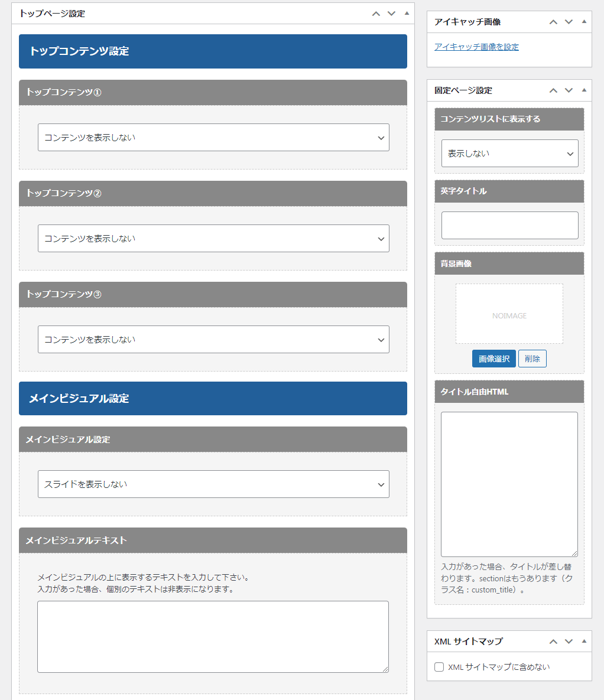Open the トップコンテンツ③ dropdown
The image size is (604, 700).
tap(213, 339)
